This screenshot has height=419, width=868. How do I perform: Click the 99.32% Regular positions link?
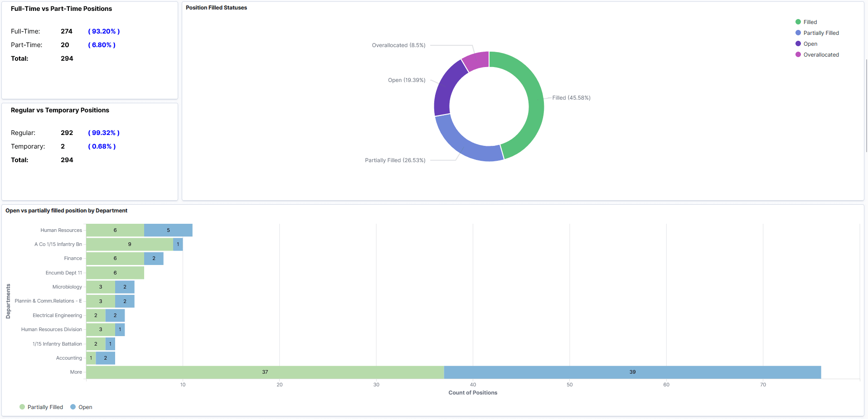click(x=104, y=133)
